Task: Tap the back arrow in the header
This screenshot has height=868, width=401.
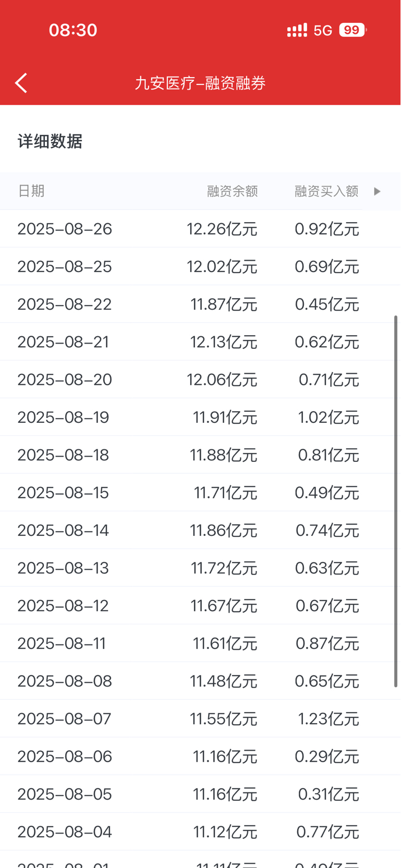Action: (x=21, y=83)
